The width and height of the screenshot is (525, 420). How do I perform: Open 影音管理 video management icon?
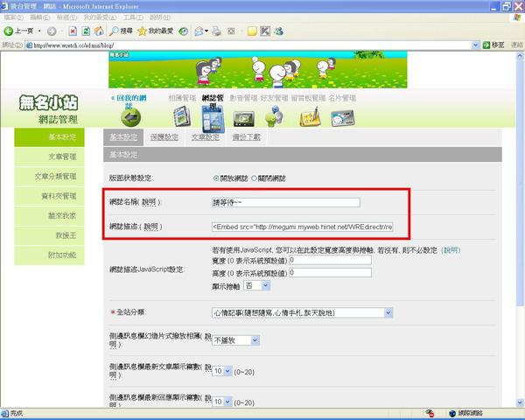(243, 119)
